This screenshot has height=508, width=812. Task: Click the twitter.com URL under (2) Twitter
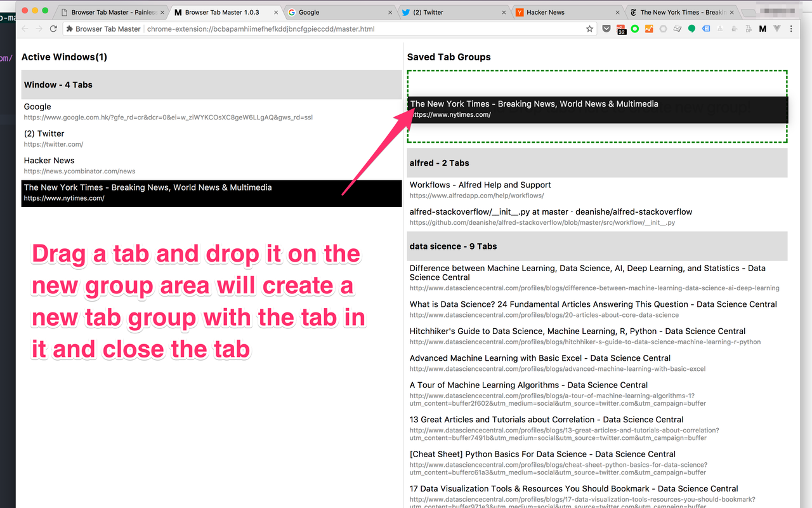[x=54, y=144]
